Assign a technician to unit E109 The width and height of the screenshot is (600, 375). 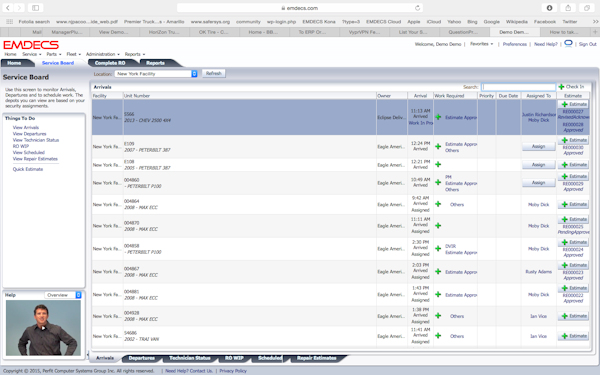pyautogui.click(x=538, y=146)
